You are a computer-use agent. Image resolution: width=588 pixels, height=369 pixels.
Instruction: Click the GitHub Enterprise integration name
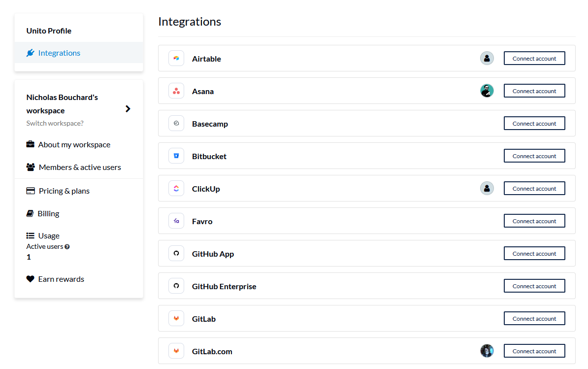224,287
